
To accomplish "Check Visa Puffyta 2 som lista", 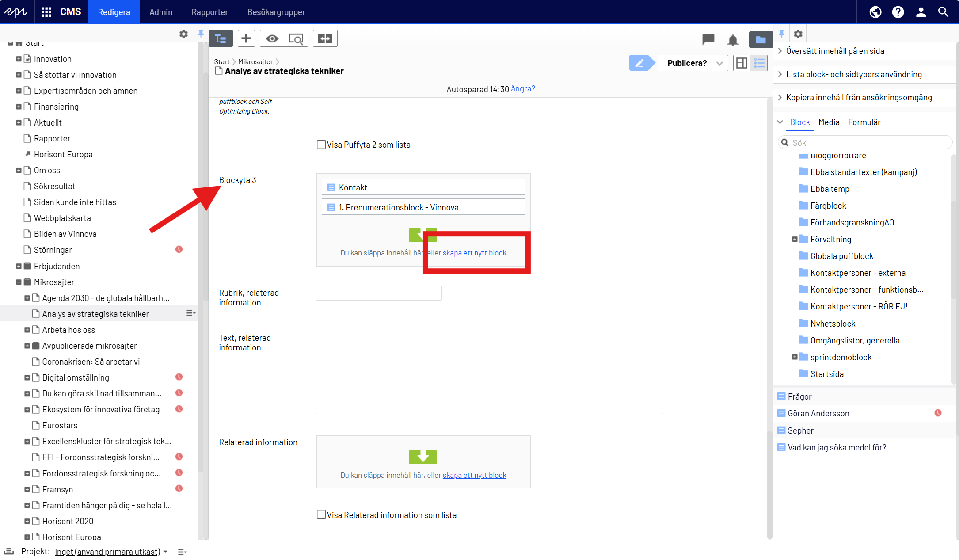I will (x=321, y=145).
